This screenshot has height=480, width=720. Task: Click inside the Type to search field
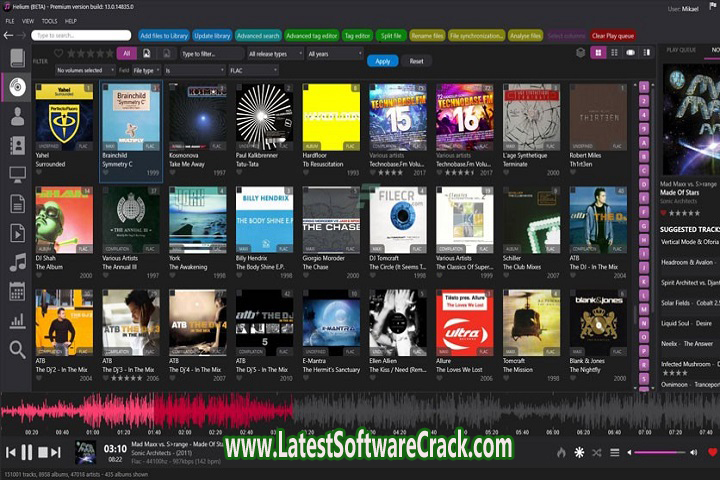[x=80, y=35]
